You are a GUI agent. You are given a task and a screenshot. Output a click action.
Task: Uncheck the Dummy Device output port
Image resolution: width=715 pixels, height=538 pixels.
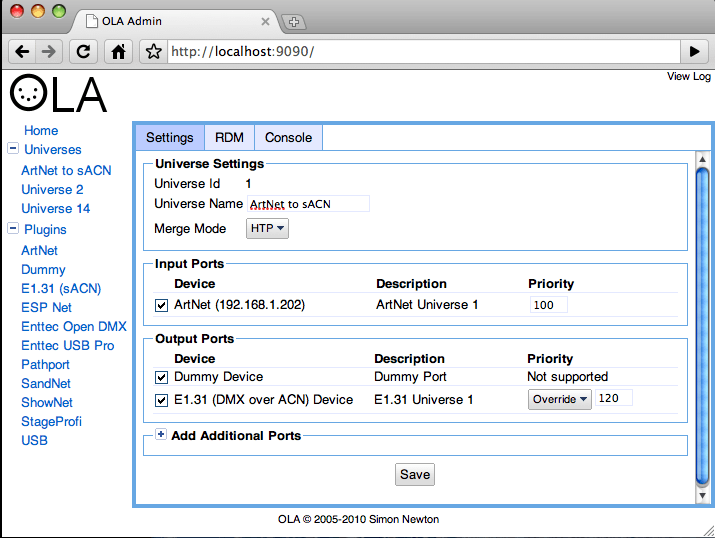pos(161,377)
